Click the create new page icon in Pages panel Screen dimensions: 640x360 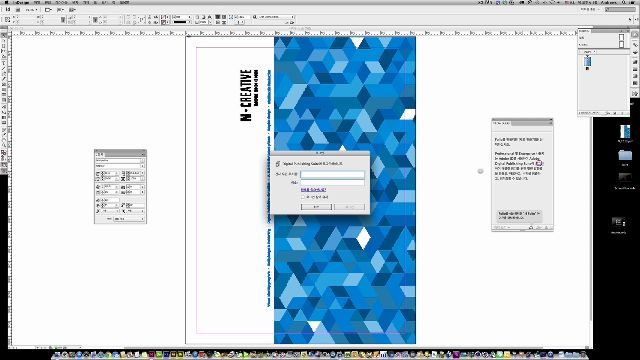[615, 113]
